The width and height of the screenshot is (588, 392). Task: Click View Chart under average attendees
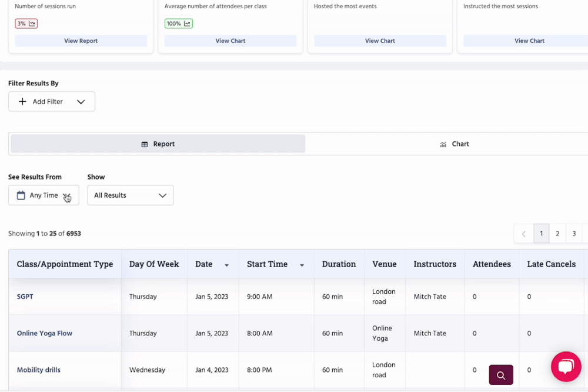coord(230,41)
